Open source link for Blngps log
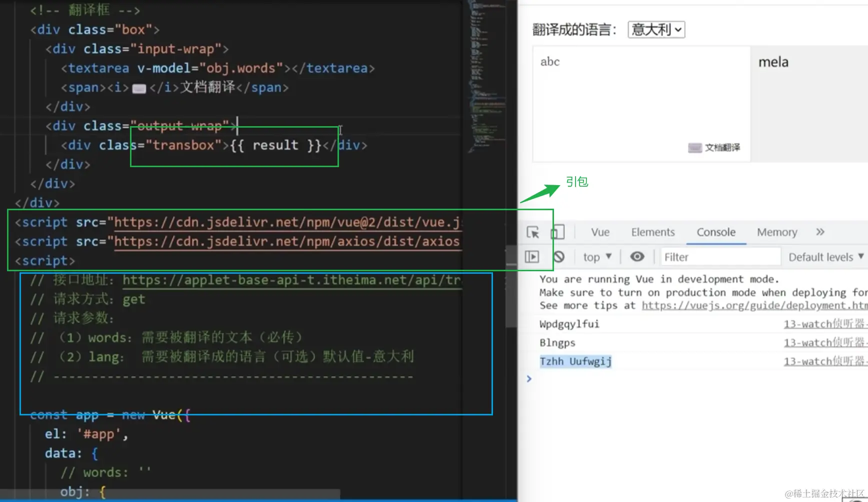 (825, 342)
